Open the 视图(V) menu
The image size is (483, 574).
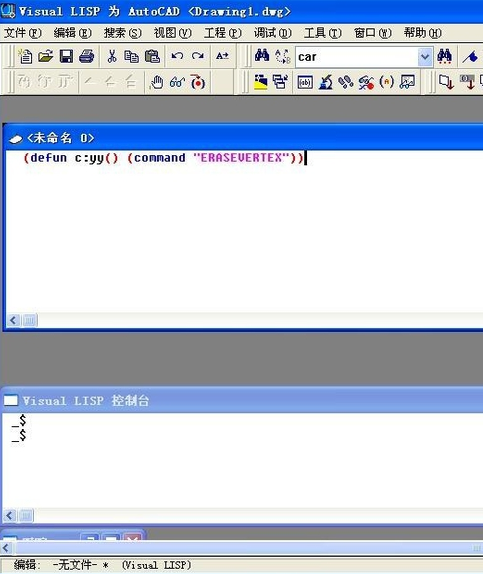pyautogui.click(x=172, y=33)
